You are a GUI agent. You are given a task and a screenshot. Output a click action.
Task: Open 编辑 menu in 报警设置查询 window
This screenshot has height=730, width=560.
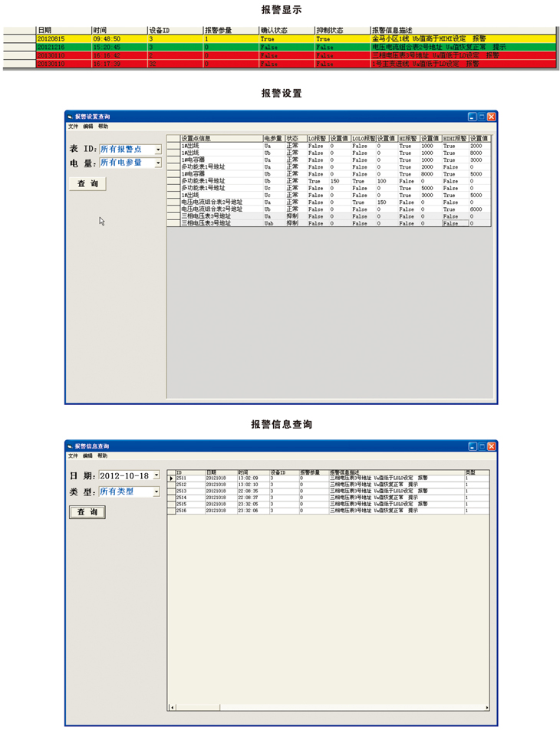click(87, 127)
